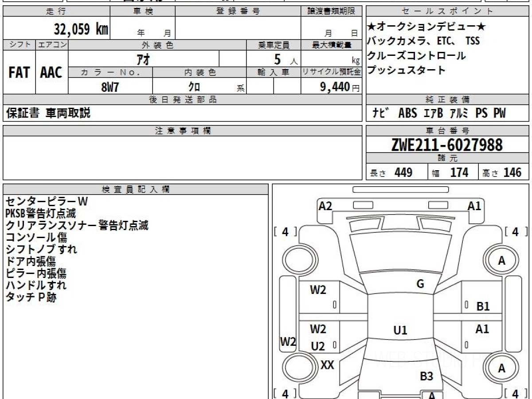Select the 長さ 449 dimension
The image size is (532, 399).
tap(391, 172)
